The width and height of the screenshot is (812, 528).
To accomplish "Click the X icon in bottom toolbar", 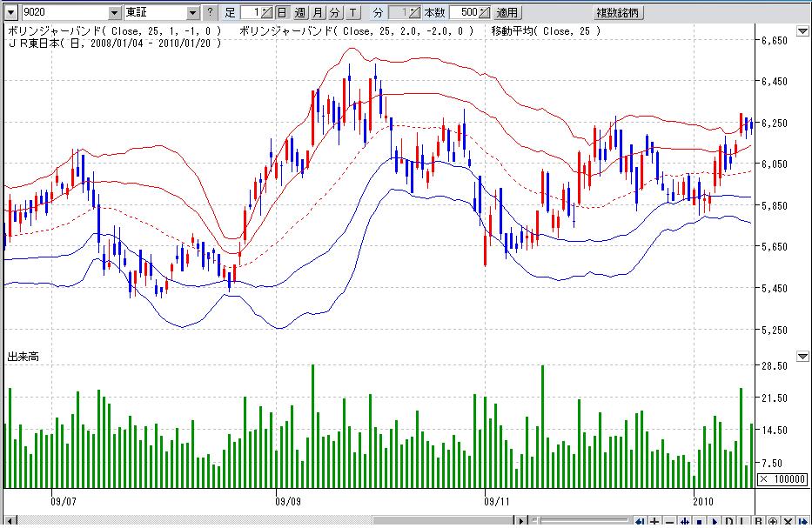I will [x=788, y=521].
